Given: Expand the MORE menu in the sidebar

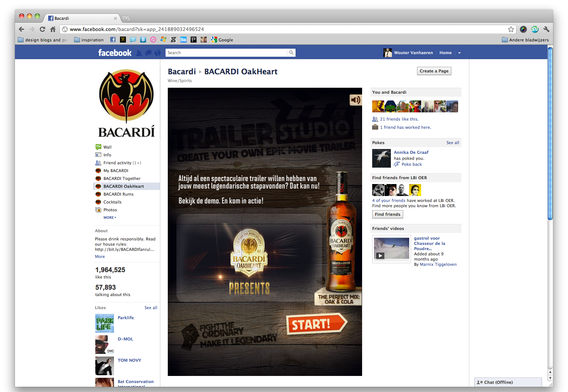Looking at the screenshot, I should (110, 218).
